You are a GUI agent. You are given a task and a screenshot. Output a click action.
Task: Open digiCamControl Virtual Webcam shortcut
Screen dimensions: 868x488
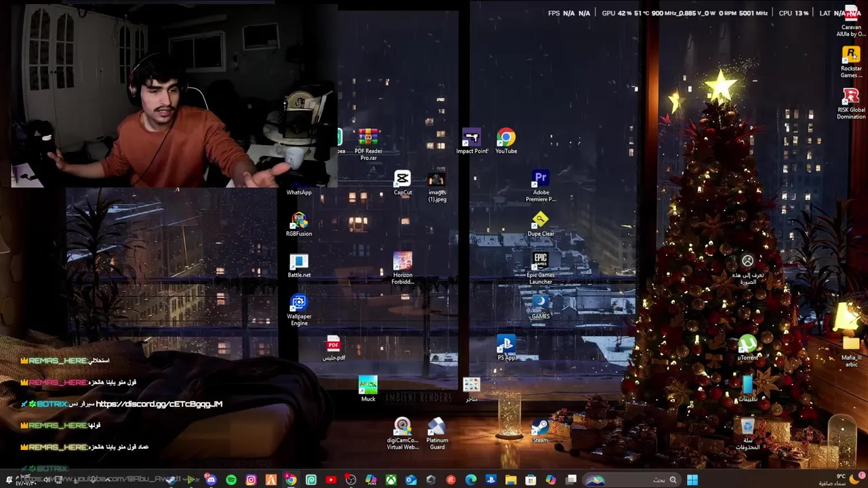[x=403, y=434]
